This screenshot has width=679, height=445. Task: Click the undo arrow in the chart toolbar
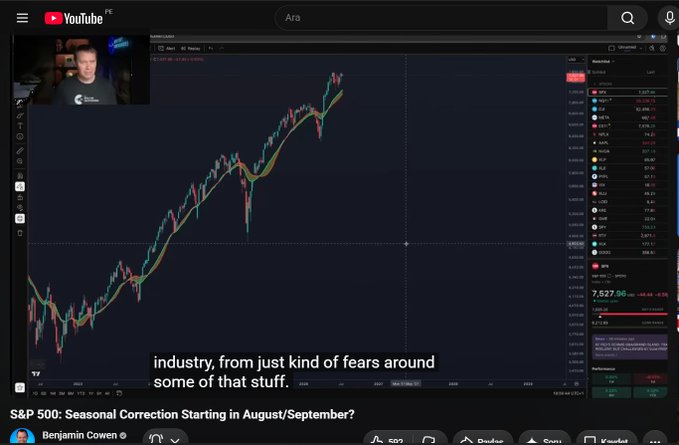point(211,48)
